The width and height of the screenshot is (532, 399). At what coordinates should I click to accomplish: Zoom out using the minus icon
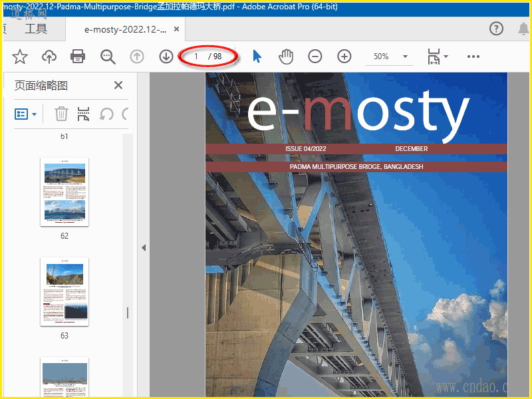click(315, 57)
